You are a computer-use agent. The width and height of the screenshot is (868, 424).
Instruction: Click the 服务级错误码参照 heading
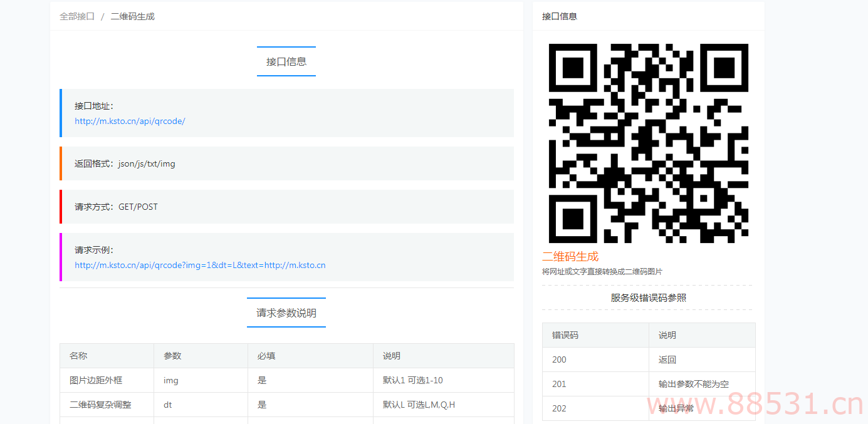pyautogui.click(x=648, y=297)
